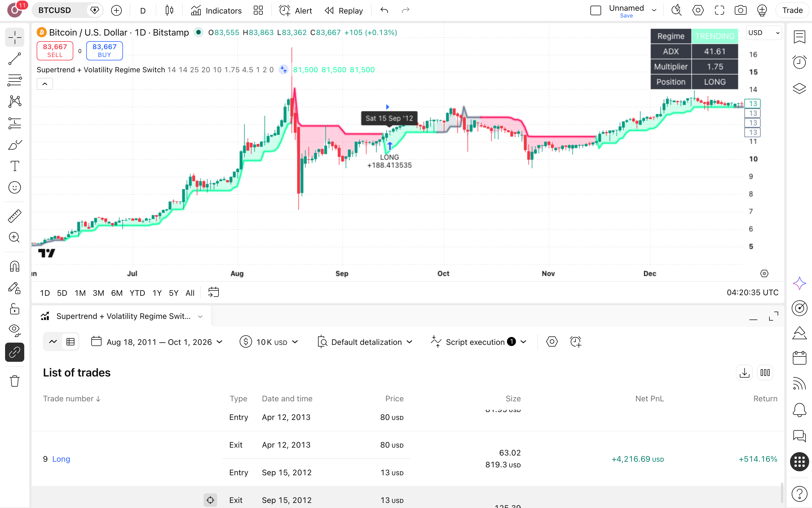Open the candlestick chart style selector
The width and height of the screenshot is (812, 508).
coord(169,10)
